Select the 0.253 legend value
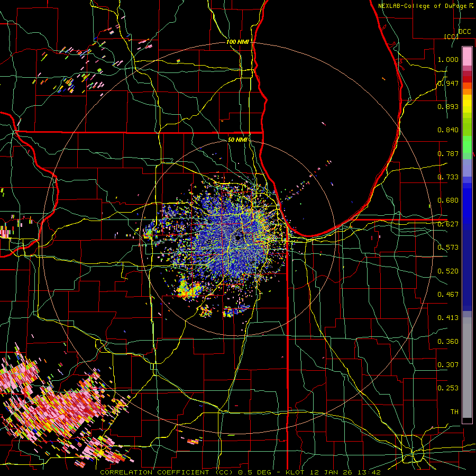 [x=448, y=388]
